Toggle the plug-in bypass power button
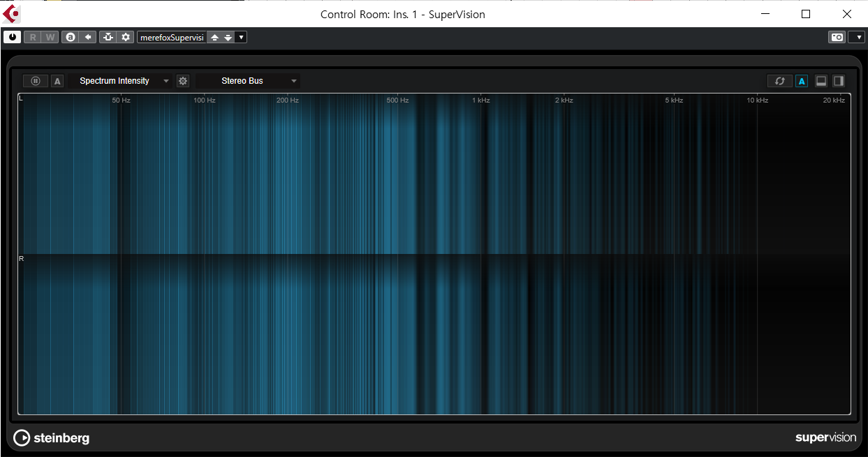Screen dimensions: 868x457 [12, 37]
